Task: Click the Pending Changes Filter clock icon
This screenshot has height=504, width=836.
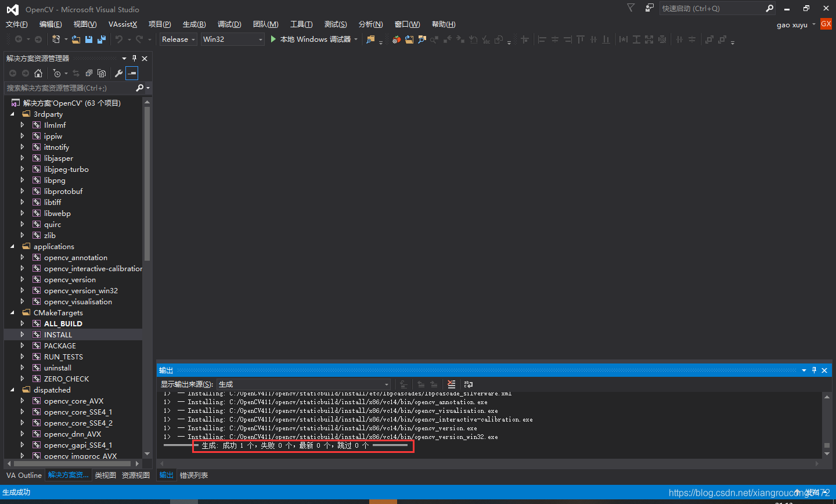Action: click(x=57, y=73)
